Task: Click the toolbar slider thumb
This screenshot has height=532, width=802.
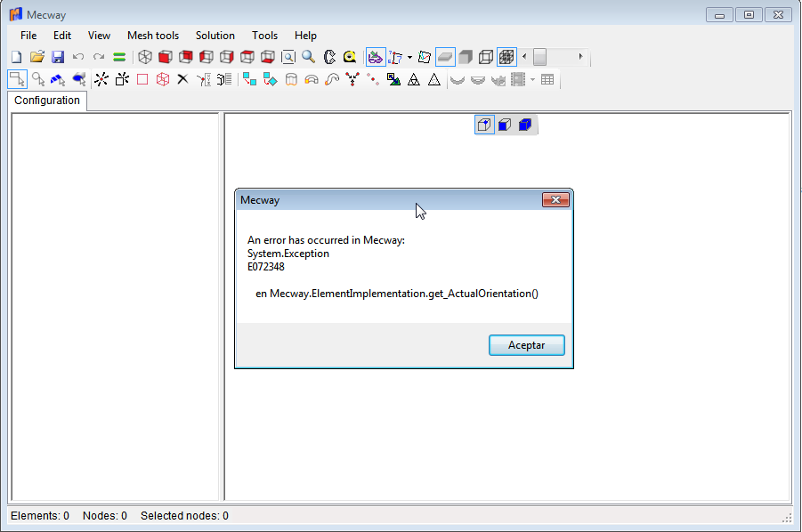Action: (539, 57)
